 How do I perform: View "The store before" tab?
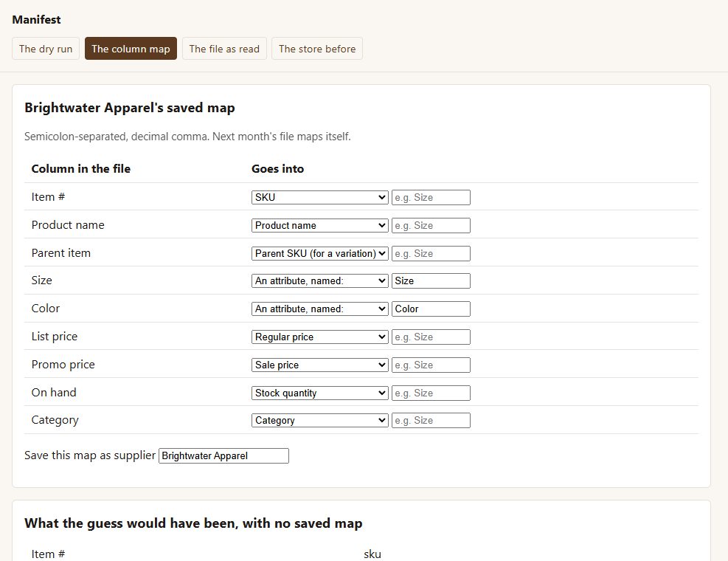coord(317,49)
